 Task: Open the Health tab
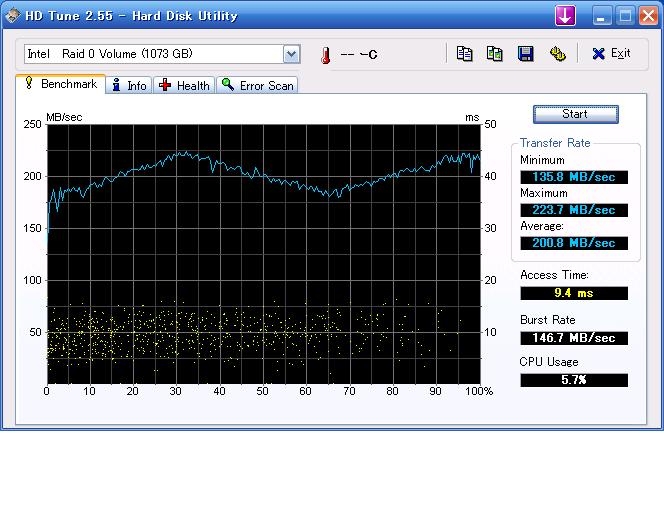pyautogui.click(x=184, y=85)
